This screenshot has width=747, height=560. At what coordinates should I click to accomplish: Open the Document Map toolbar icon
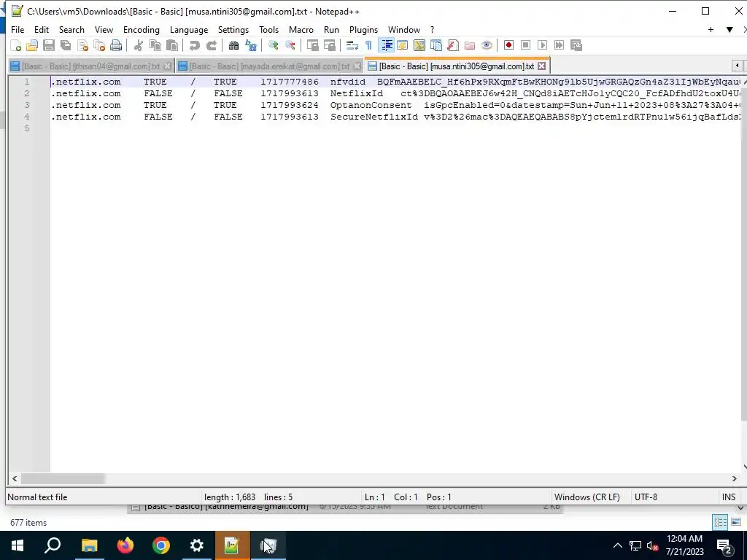click(x=419, y=45)
